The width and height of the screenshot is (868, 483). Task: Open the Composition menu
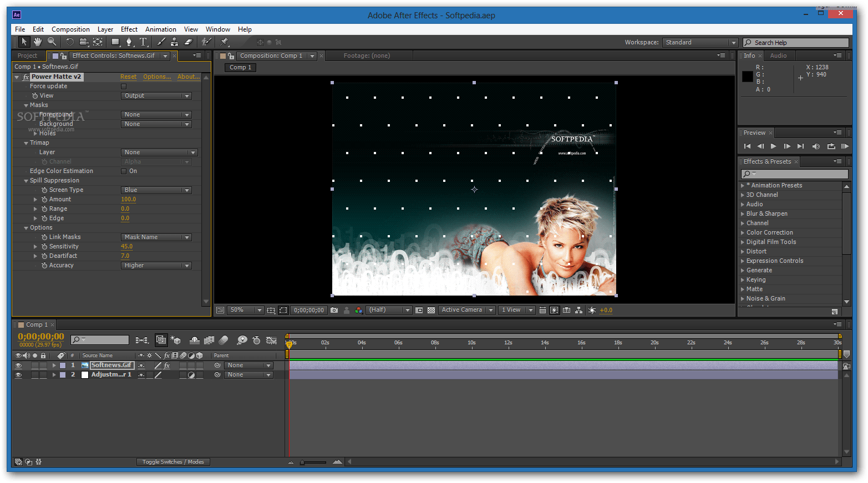pyautogui.click(x=70, y=29)
